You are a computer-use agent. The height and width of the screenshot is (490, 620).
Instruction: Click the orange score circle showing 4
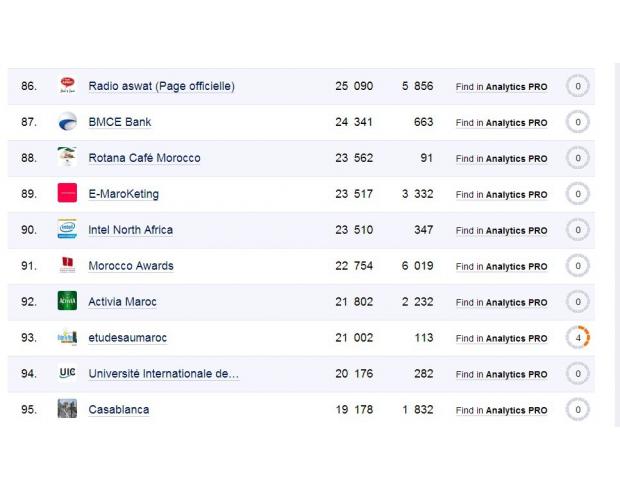(x=578, y=338)
